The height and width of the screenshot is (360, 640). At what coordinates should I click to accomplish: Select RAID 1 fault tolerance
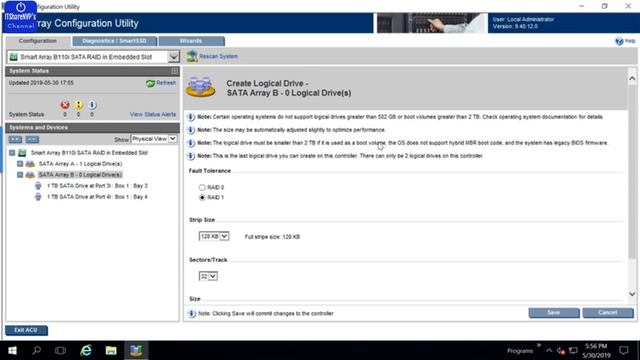coord(202,198)
